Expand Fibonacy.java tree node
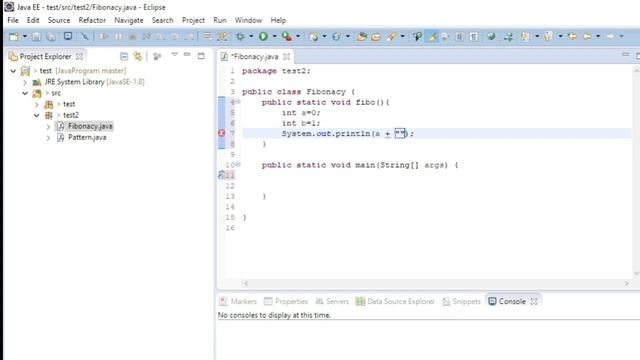The height and width of the screenshot is (360, 640). click(x=48, y=127)
